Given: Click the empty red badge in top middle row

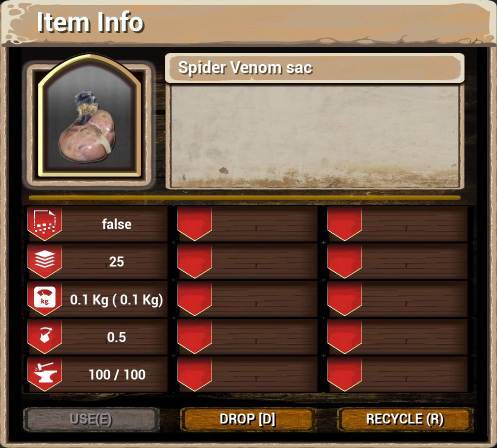Looking at the screenshot, I should pos(194,223).
